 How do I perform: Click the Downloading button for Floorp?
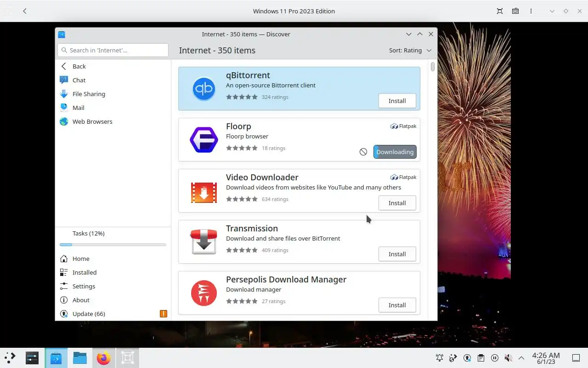pos(395,152)
